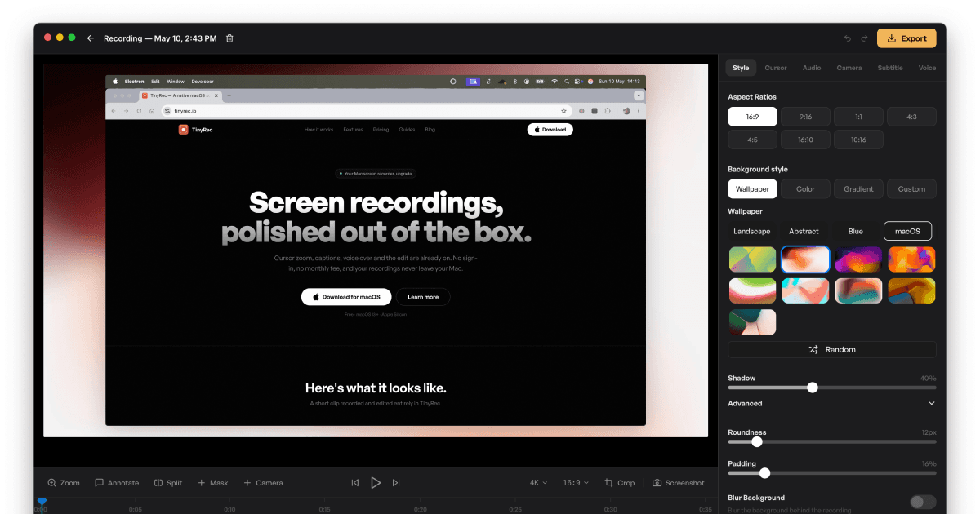Play the recording preview
Viewport: 980px width, 514px height.
coord(376,483)
